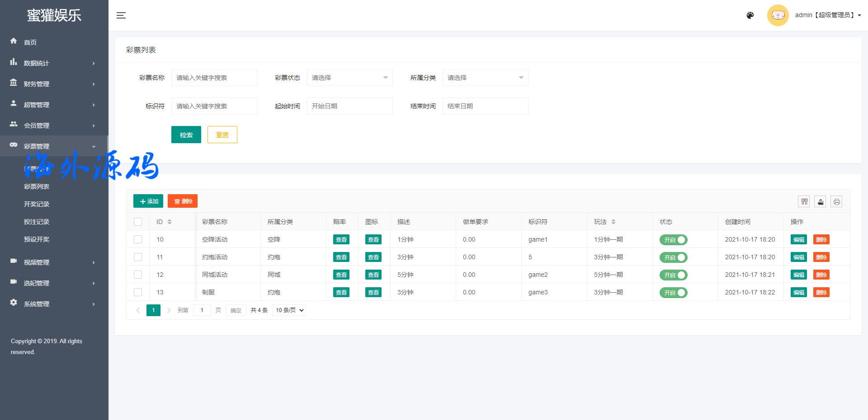Click the 添加 button above the table
The image size is (868, 420).
point(148,201)
